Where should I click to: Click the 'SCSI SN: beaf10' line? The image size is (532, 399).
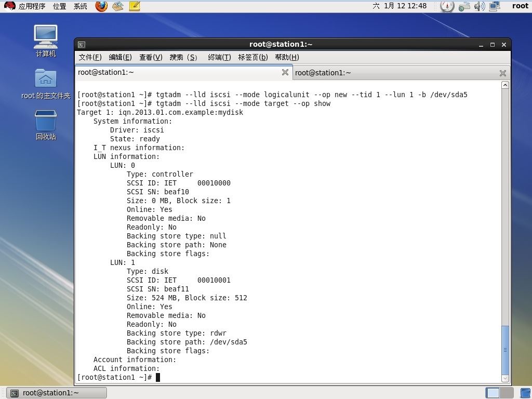(x=158, y=192)
